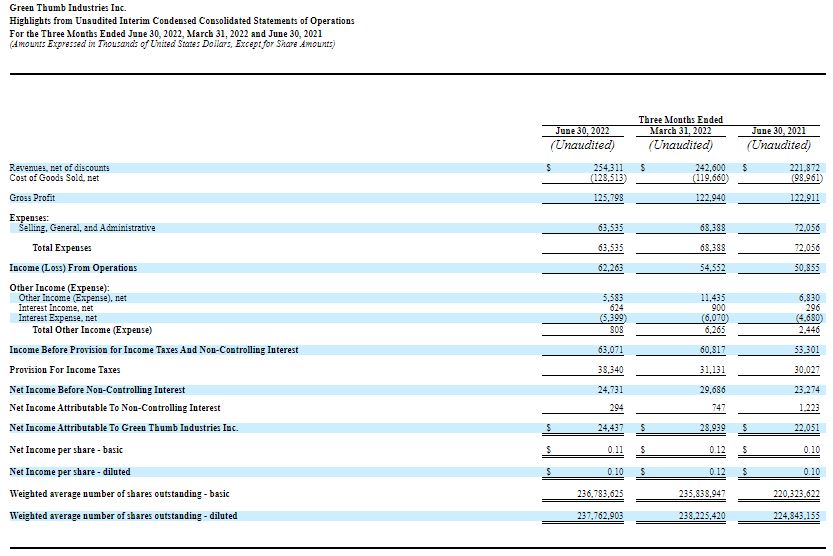This screenshot has width=833, height=556.
Task: Select the June 30, 2021 column header
Action: click(780, 131)
